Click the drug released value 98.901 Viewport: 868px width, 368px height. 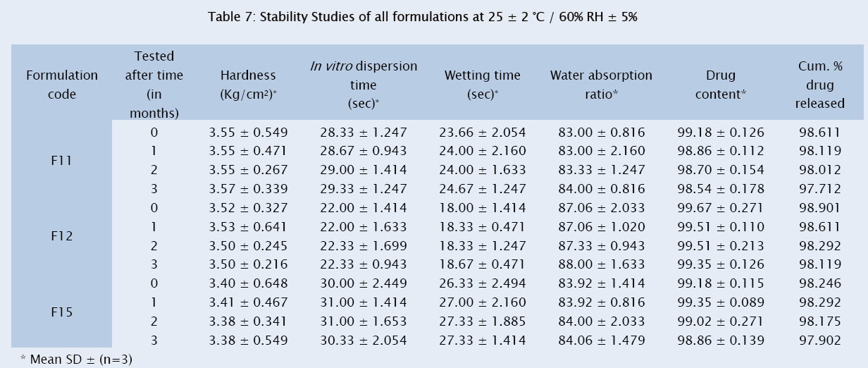point(819,207)
